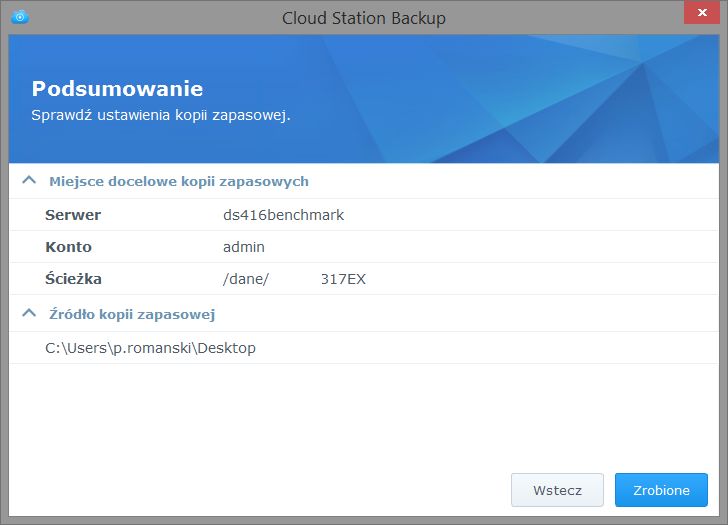
Task: Click the source path C:\Users\p.romanski\Desktop
Action: (x=150, y=348)
